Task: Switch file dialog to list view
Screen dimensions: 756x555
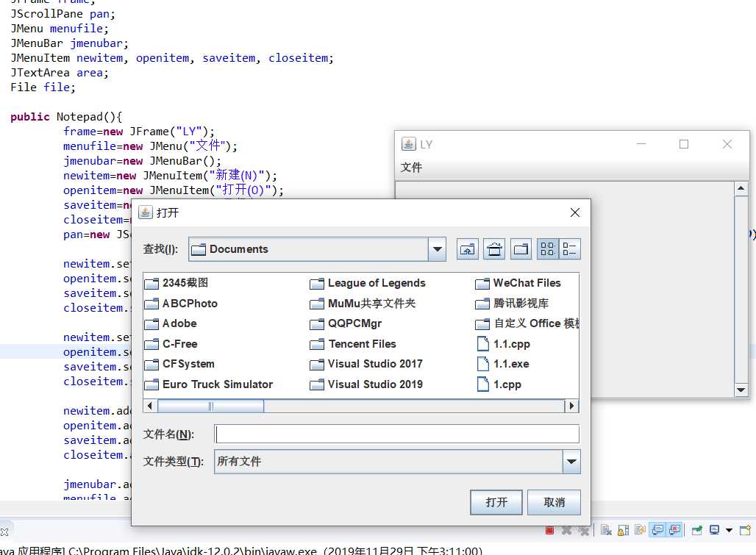Action: 548,249
